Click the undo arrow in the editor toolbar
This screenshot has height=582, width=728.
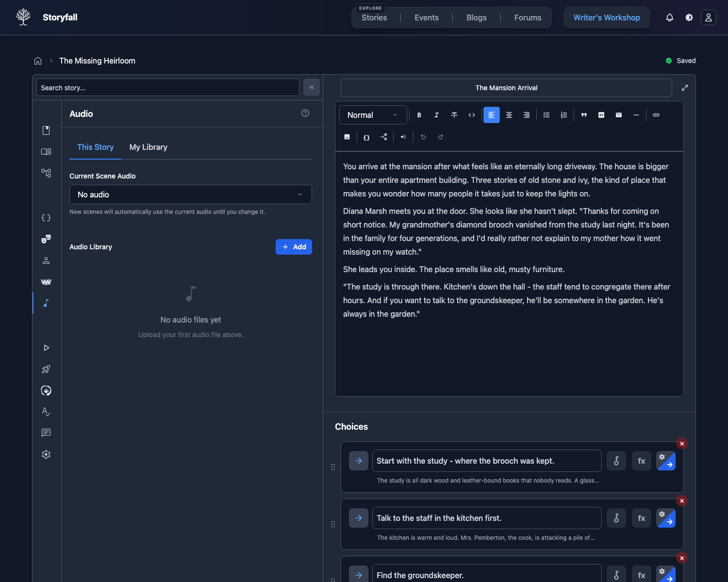423,137
